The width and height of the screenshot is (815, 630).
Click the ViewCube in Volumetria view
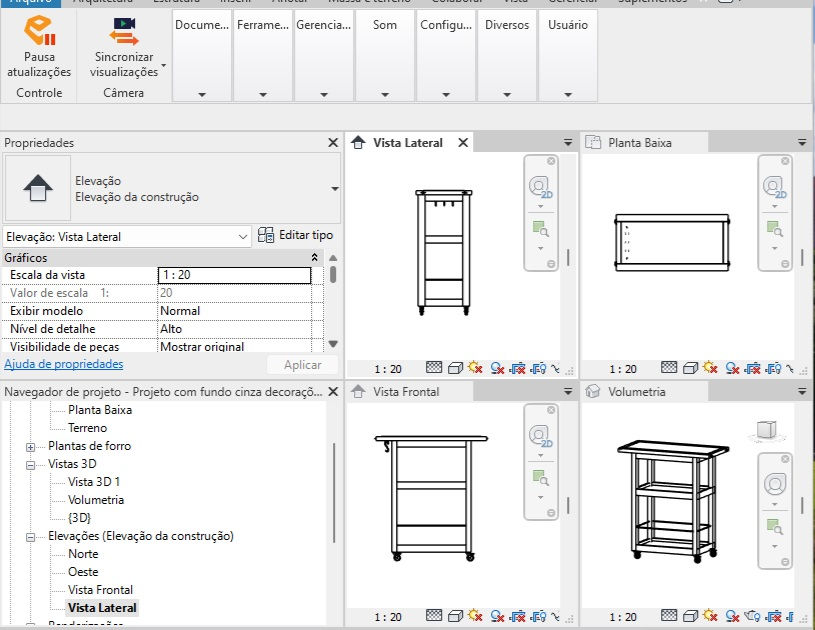coord(766,430)
